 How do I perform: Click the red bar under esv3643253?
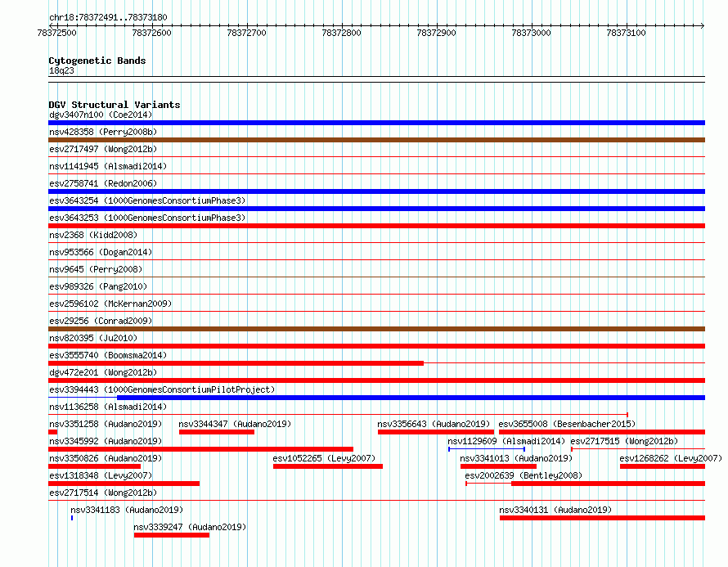[x=376, y=226]
